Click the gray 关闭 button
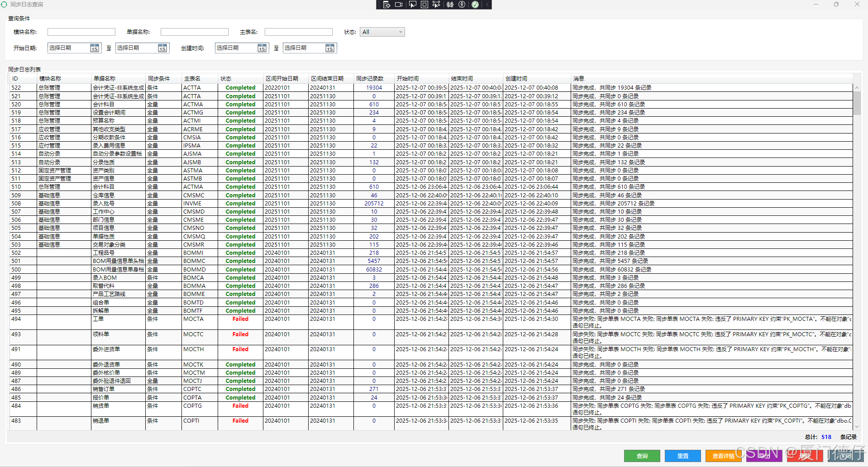868x467 pixels. pyautogui.click(x=845, y=456)
